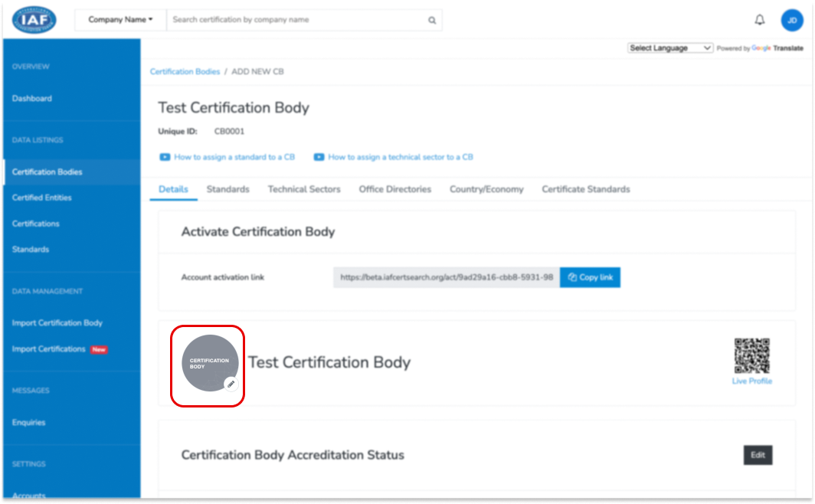Viewport: 815px width, 504px height.
Task: Click Edit for Accreditation Status
Action: tap(758, 455)
